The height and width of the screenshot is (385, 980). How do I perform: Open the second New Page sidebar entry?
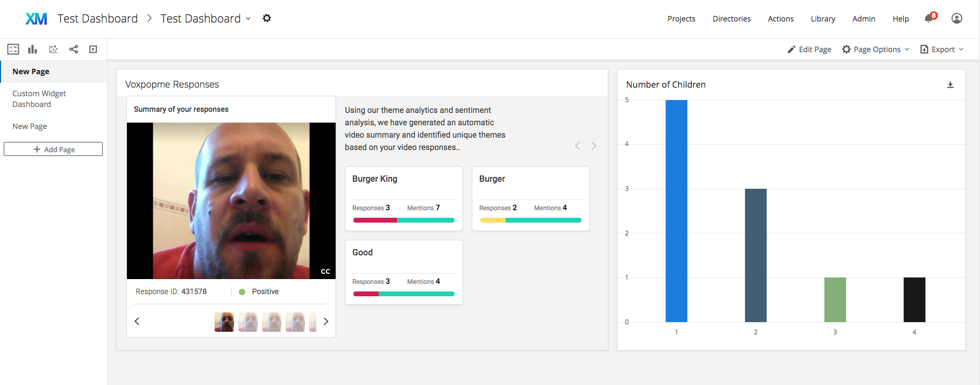(x=54, y=126)
